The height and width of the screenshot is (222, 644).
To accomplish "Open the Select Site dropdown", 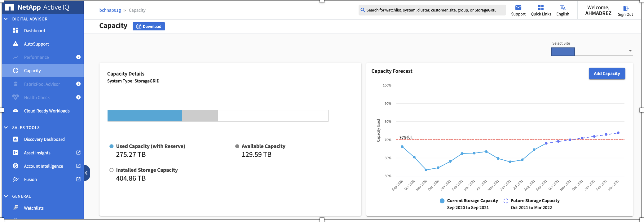I will 630,51.
